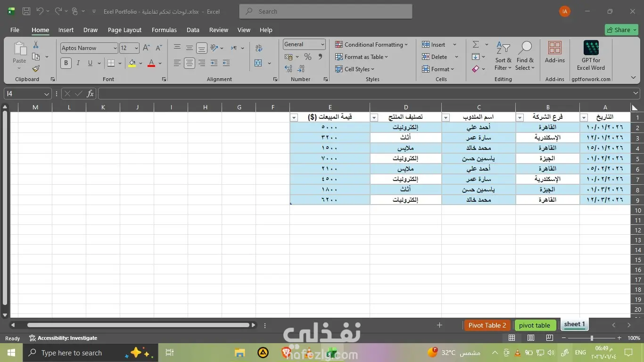This screenshot has height=362, width=644.
Task: Open the Page Layout ribbon tab
Action: pos(124,30)
